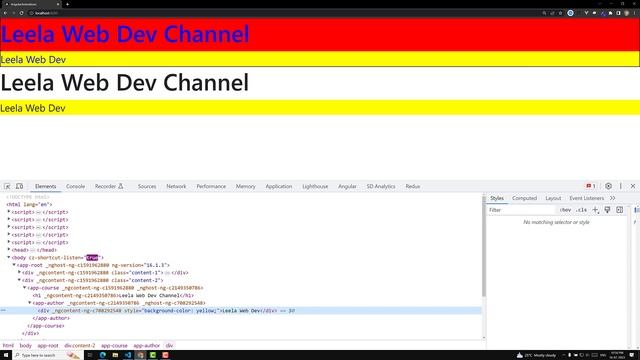640x360 pixels.
Task: Open a new browser tab with plus
Action: click(67, 4)
